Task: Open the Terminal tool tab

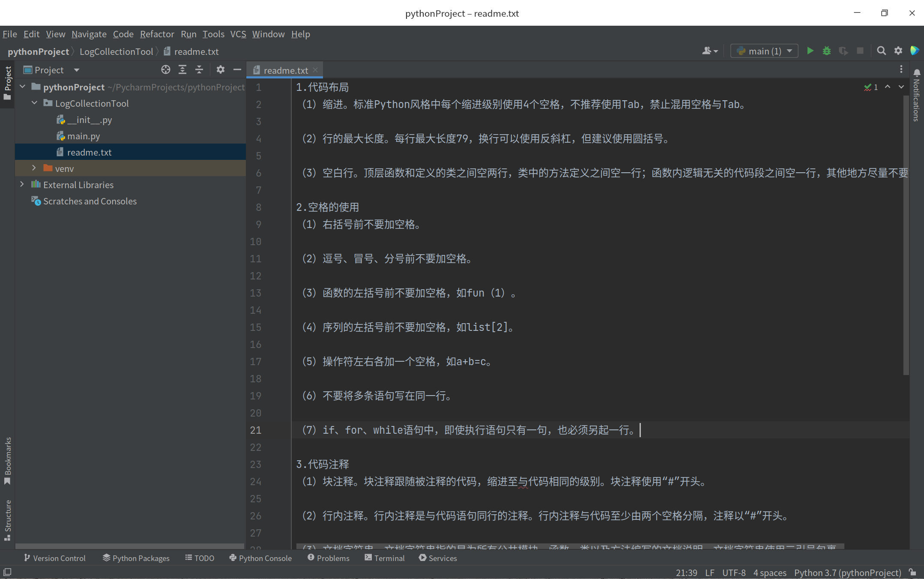Action: (x=384, y=558)
